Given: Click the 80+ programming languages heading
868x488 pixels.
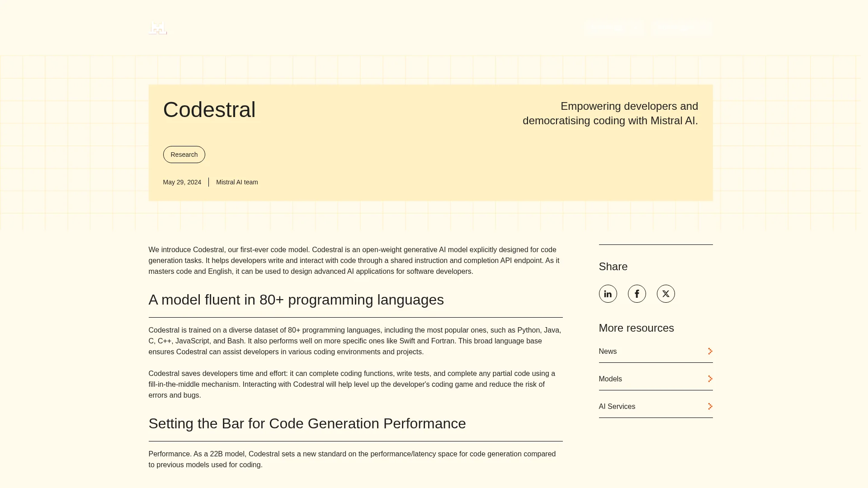Looking at the screenshot, I should tap(296, 300).
